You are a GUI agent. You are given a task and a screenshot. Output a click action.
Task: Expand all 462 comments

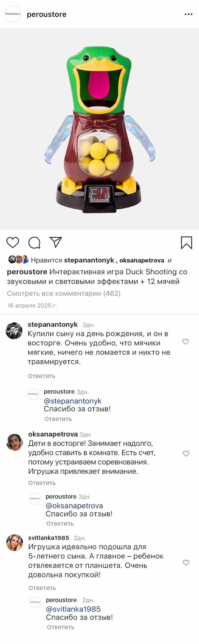tap(64, 293)
